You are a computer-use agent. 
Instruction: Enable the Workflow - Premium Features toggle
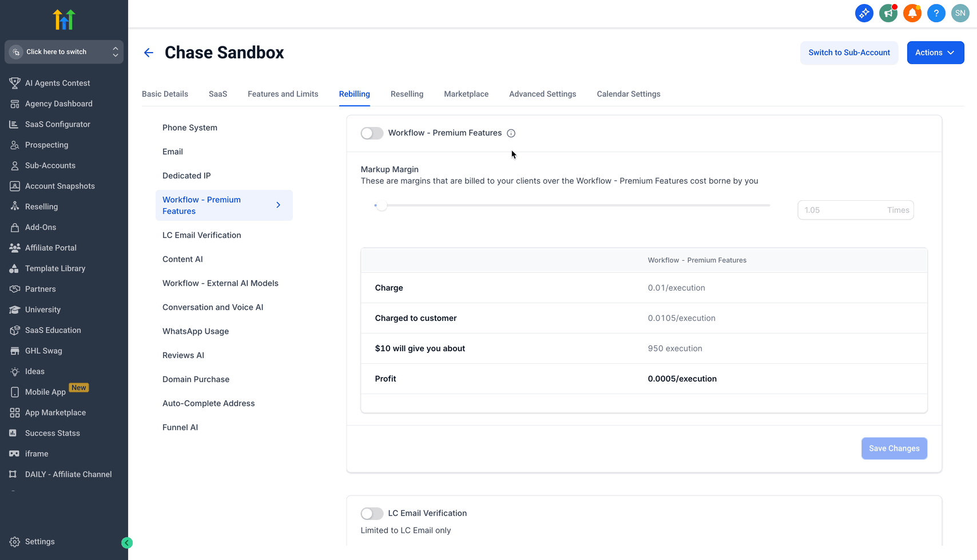(372, 133)
